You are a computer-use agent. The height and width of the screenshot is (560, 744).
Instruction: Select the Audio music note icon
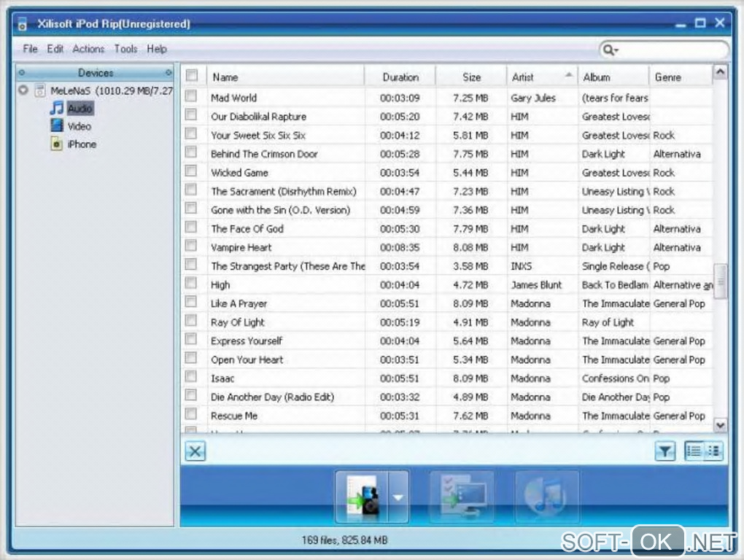coord(56,108)
